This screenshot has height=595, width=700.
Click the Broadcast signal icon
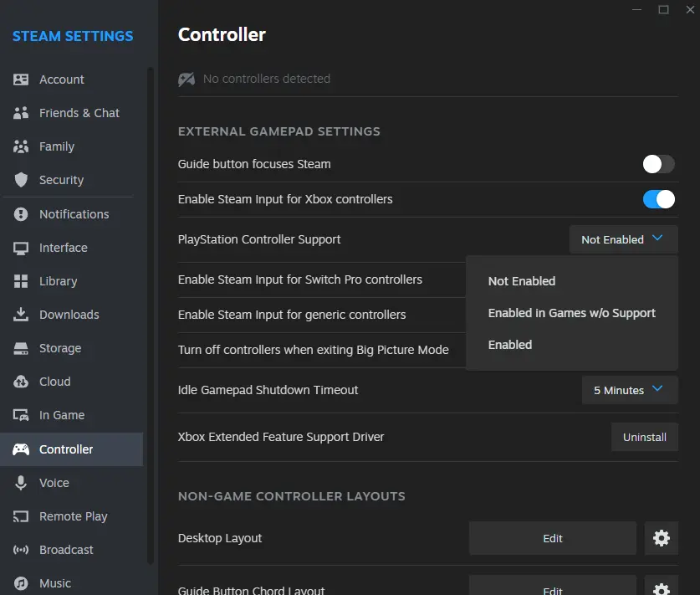21,550
